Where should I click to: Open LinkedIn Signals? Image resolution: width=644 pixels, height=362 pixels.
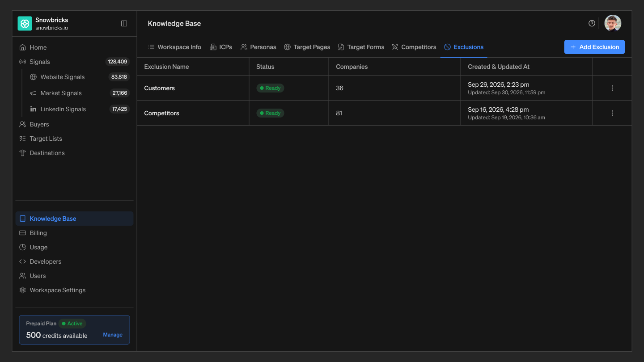(x=80, y=109)
